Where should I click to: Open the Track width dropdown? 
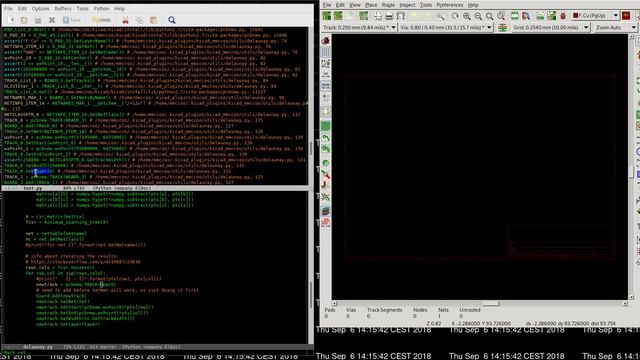359,27
